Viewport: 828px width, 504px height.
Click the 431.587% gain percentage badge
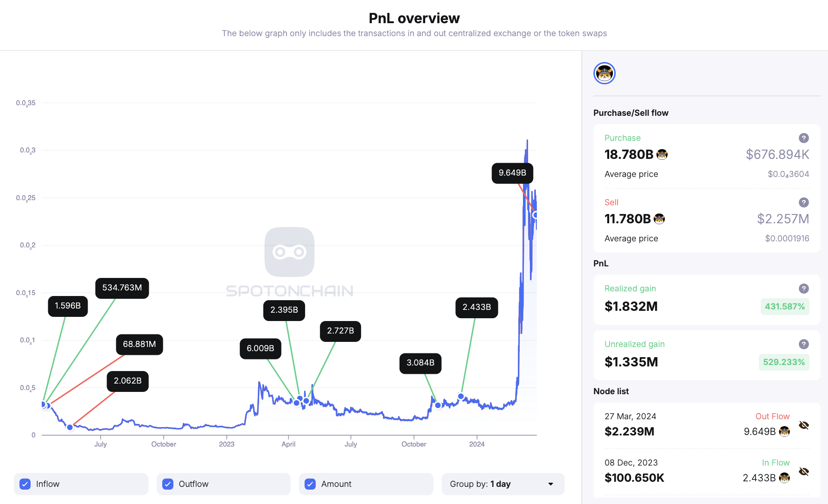(784, 306)
